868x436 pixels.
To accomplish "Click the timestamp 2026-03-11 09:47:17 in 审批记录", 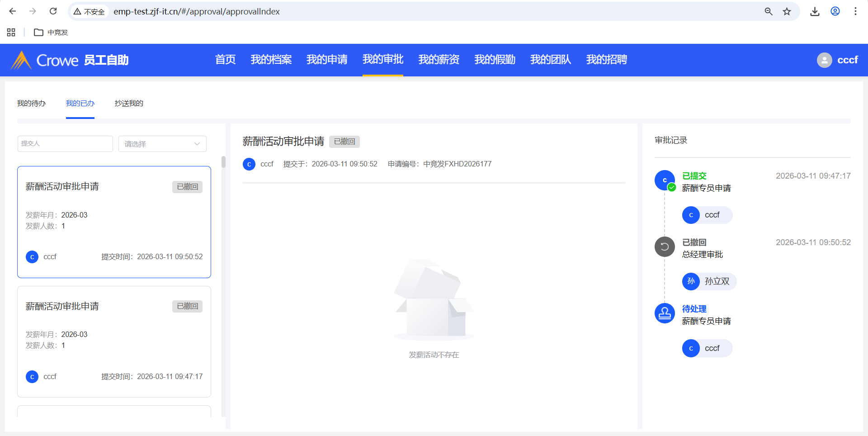I will click(x=813, y=176).
